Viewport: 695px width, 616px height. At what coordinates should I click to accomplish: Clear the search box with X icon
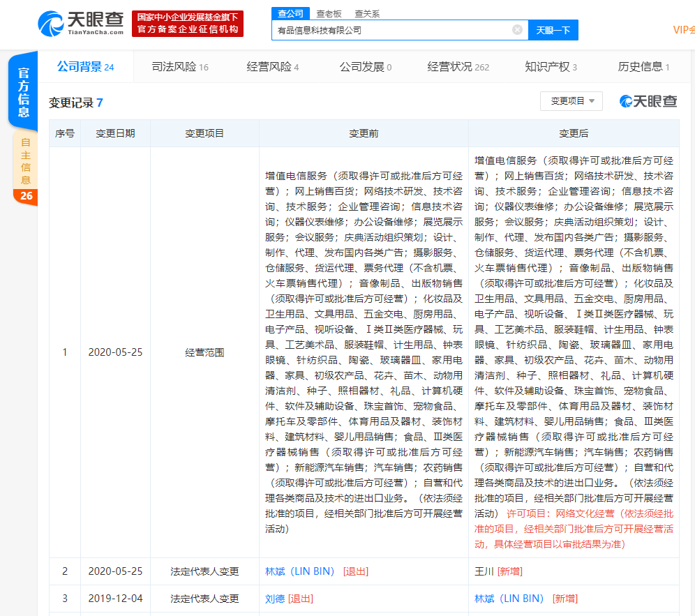tap(517, 30)
